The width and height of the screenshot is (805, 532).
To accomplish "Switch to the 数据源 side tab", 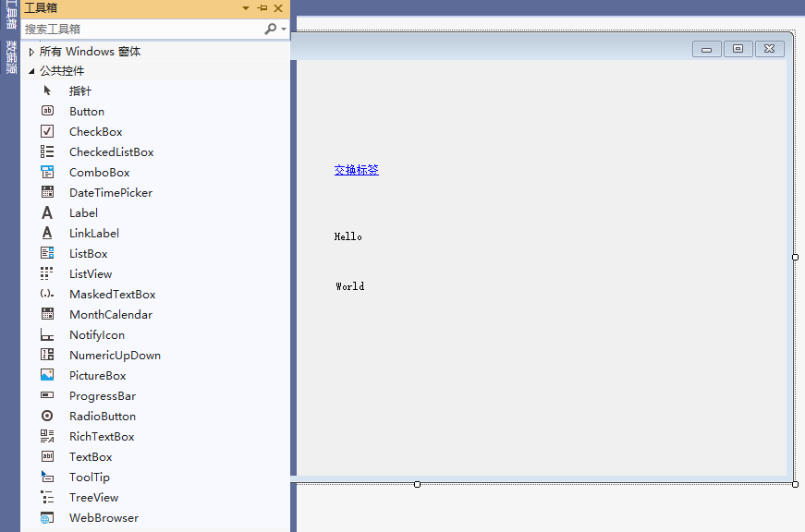I will 11,57.
